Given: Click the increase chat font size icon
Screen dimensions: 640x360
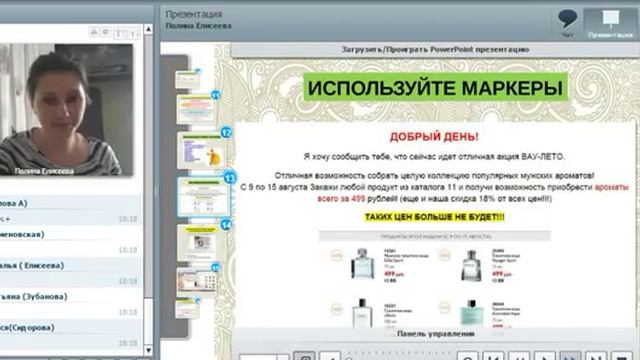Looking at the screenshot, I should point(119,33).
